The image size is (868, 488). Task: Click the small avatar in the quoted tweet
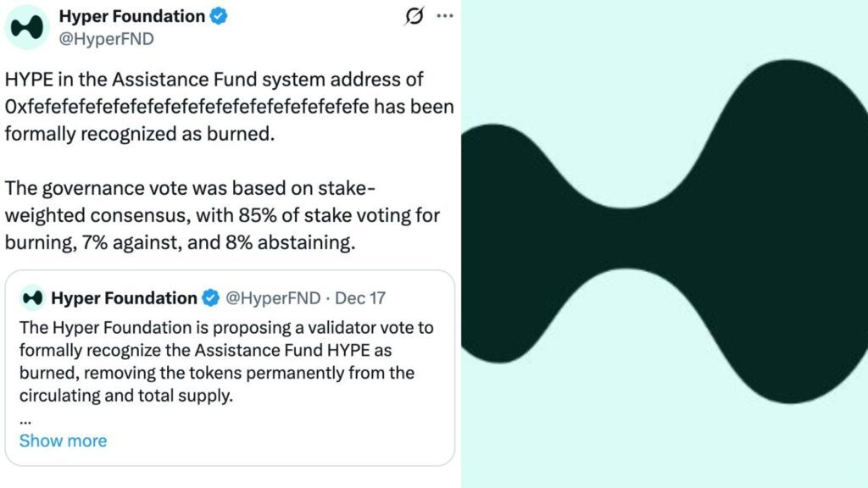click(x=32, y=298)
